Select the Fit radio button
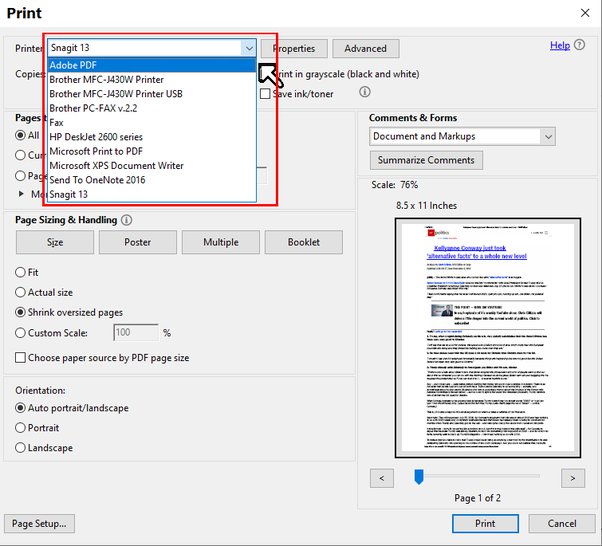 pos(20,273)
